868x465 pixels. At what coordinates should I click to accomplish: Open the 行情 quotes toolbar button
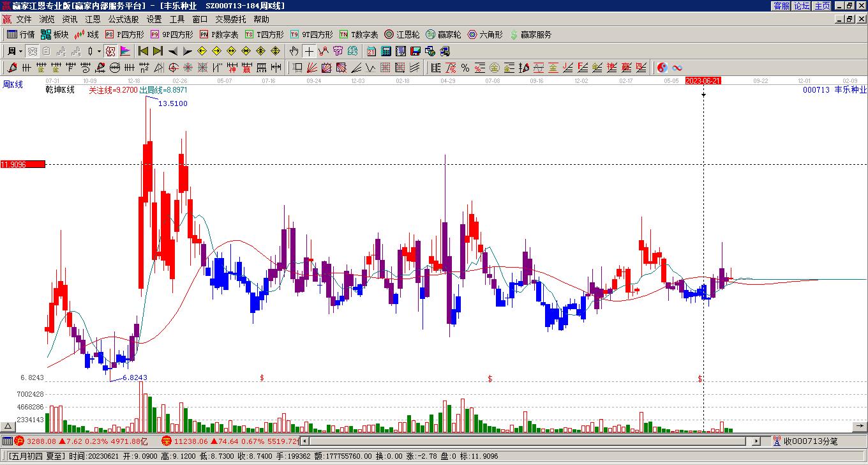(x=21, y=34)
